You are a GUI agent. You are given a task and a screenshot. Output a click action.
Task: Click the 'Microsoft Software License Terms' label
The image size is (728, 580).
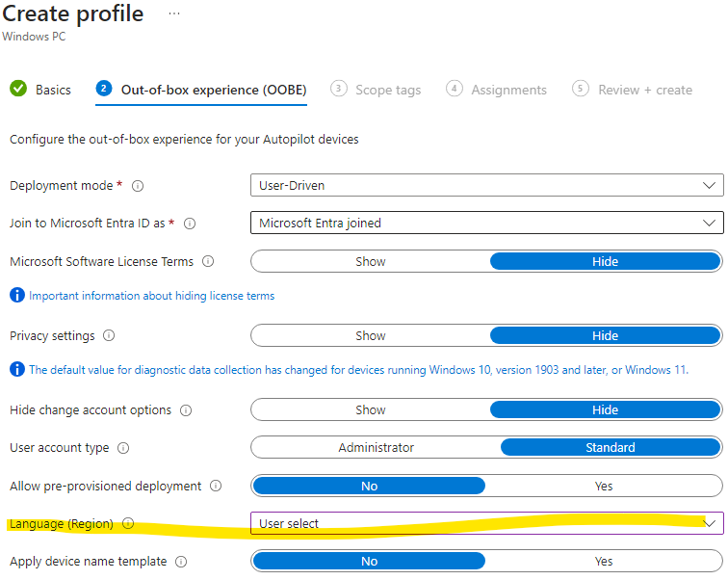(101, 261)
